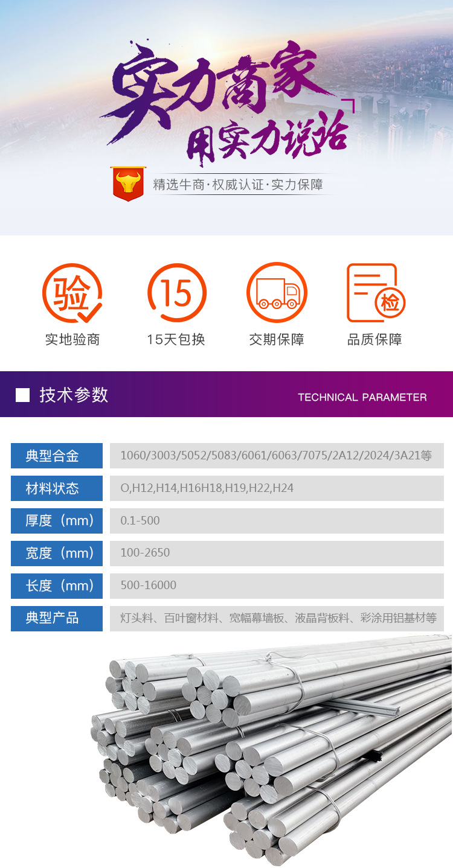453x868 pixels.
Task: Click the 15天包换 label
Action: tap(176, 339)
